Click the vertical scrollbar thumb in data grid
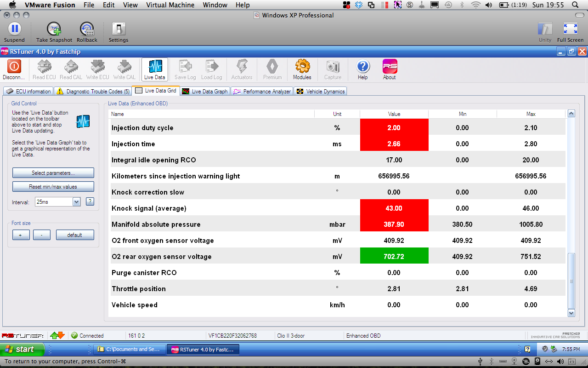Image resolution: width=588 pixels, height=368 pixels. pos(571,281)
